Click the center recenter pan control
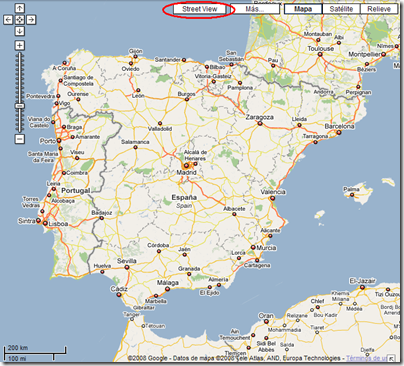Screen dimensions: 404x366 tap(20, 20)
